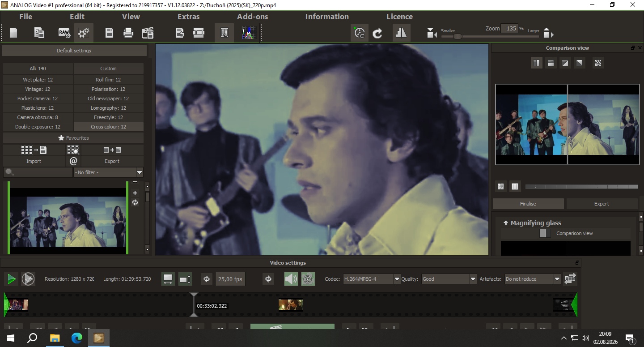Collapse the Magnifying glass section
The height and width of the screenshot is (347, 644).
[506, 223]
